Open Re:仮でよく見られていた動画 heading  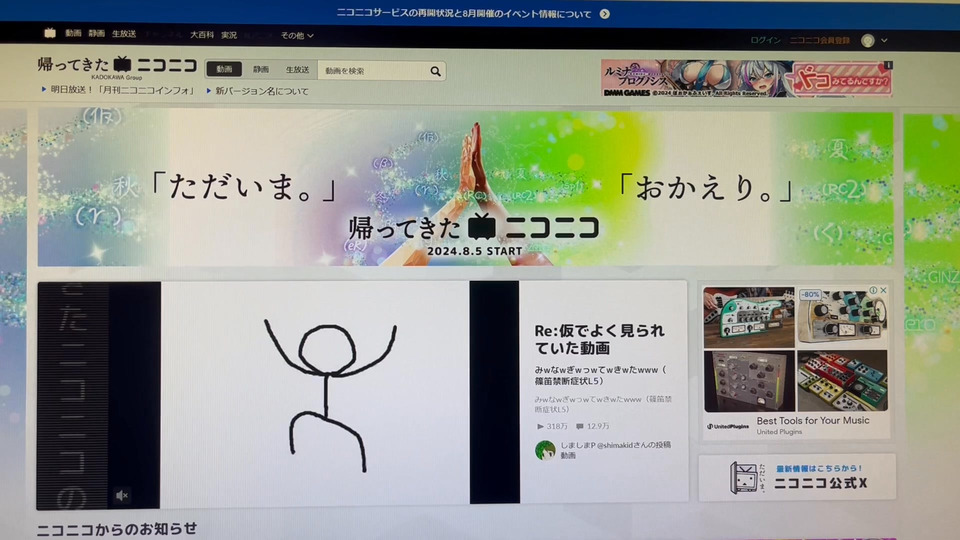599,339
